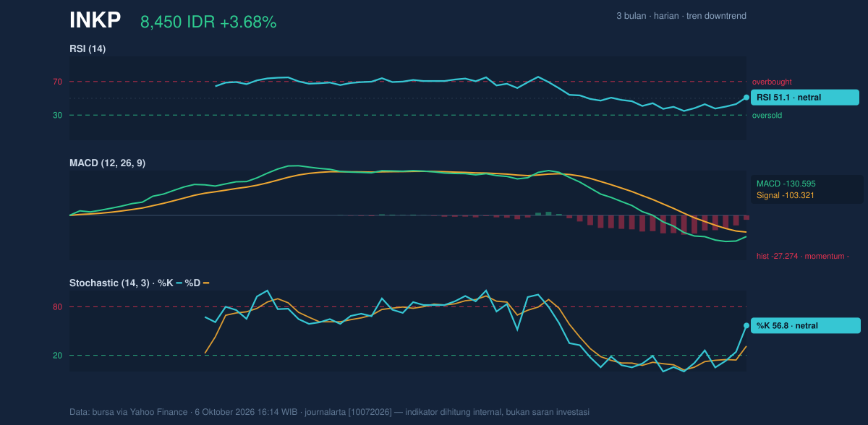
Task: Click the %D orange legend swatch
Action: click(x=206, y=283)
